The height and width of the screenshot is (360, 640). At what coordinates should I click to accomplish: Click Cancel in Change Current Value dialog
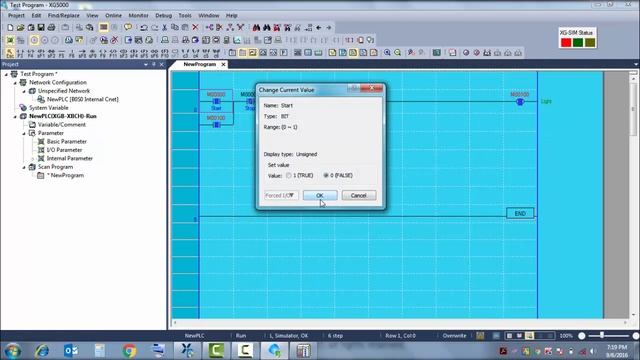point(359,196)
